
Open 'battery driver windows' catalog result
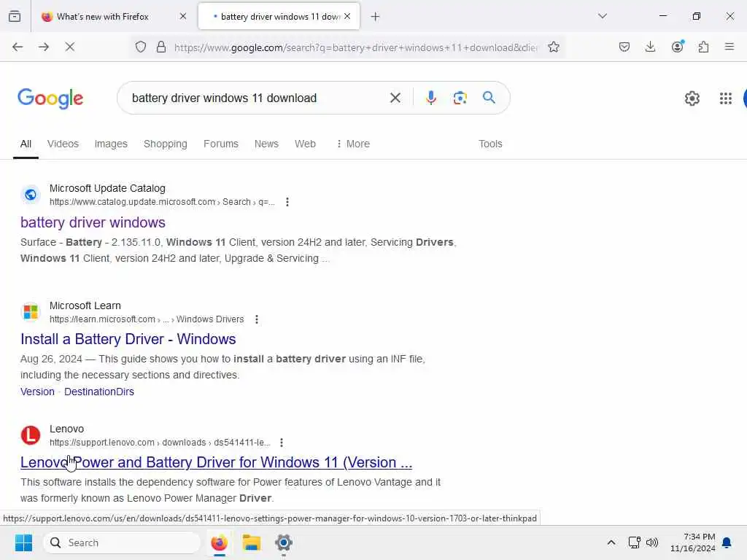tap(93, 222)
